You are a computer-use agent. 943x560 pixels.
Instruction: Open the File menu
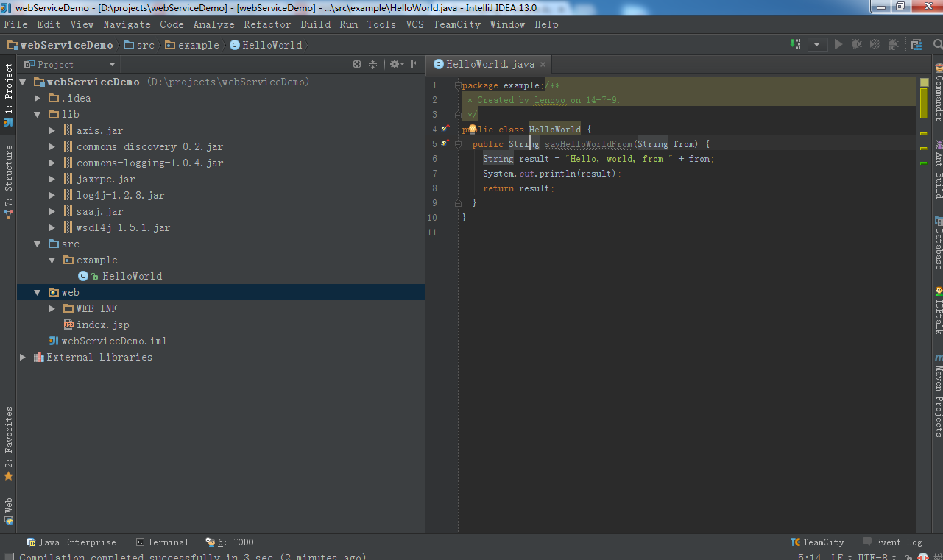click(x=15, y=24)
